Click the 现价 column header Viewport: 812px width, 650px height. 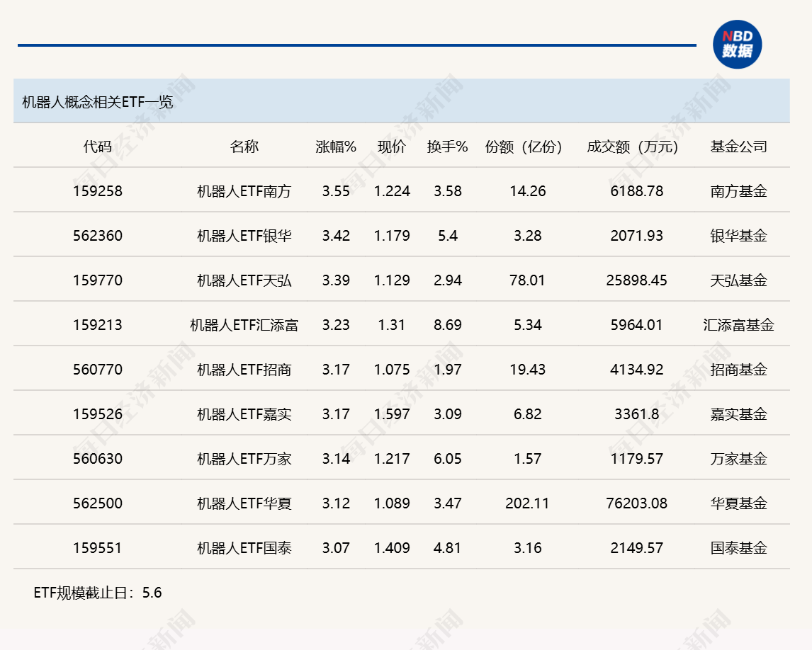392,147
